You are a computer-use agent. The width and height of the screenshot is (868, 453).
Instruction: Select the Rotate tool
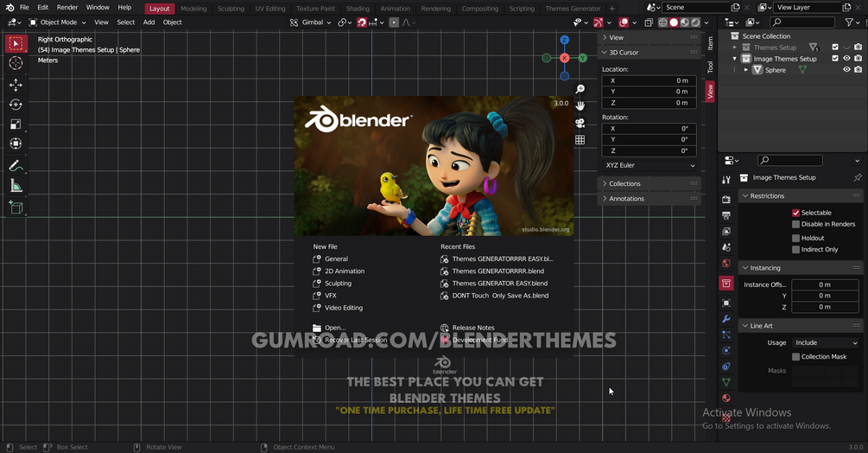[x=16, y=104]
